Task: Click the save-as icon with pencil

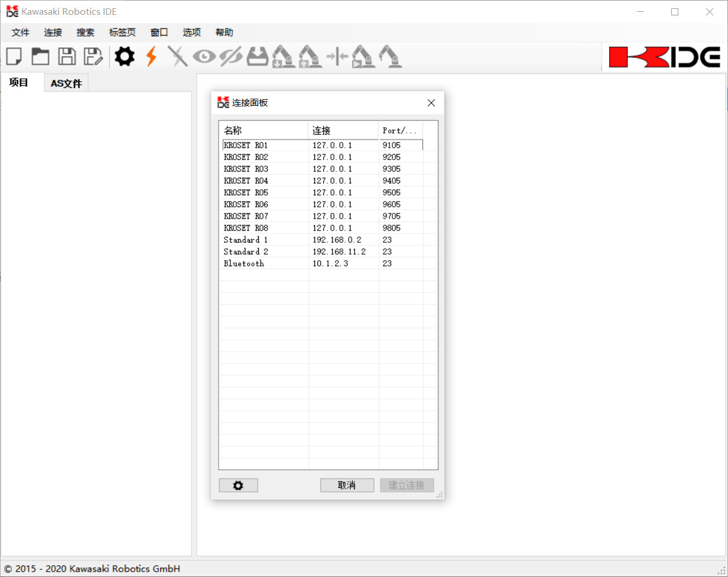Action: [93, 57]
